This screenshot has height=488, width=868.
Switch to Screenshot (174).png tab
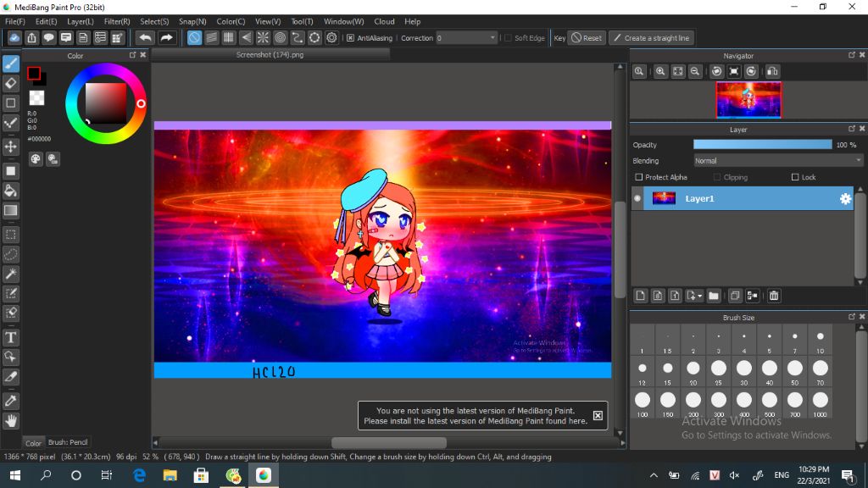tap(270, 55)
